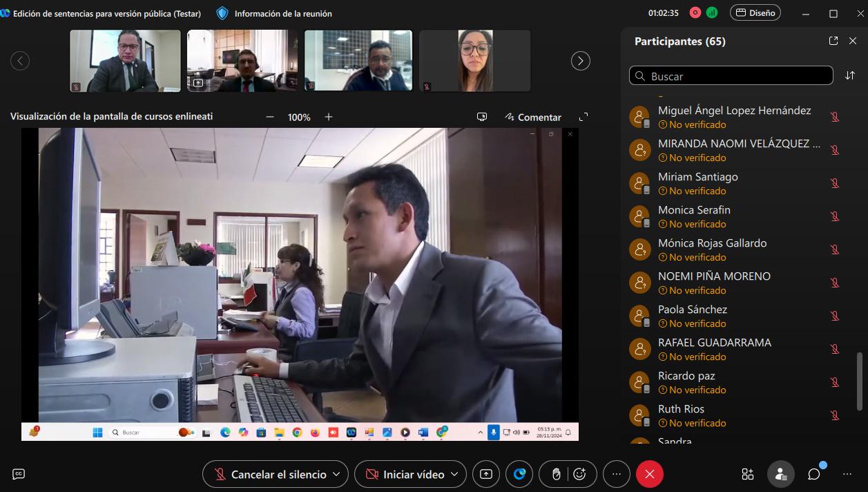Open the chat panel icon
Image resolution: width=868 pixels, height=492 pixels.
814,474
